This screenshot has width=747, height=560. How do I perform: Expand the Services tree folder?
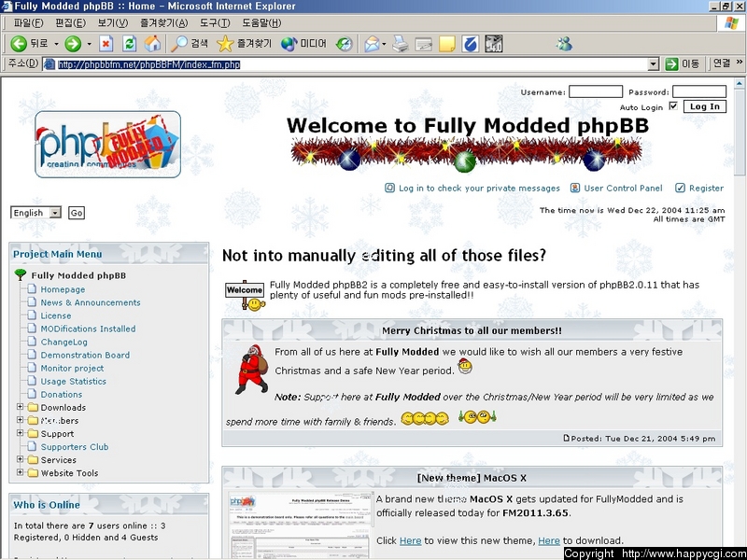coord(20,459)
